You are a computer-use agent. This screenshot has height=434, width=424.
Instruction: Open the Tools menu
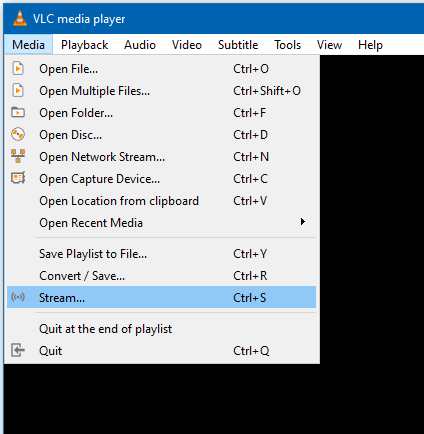(287, 45)
